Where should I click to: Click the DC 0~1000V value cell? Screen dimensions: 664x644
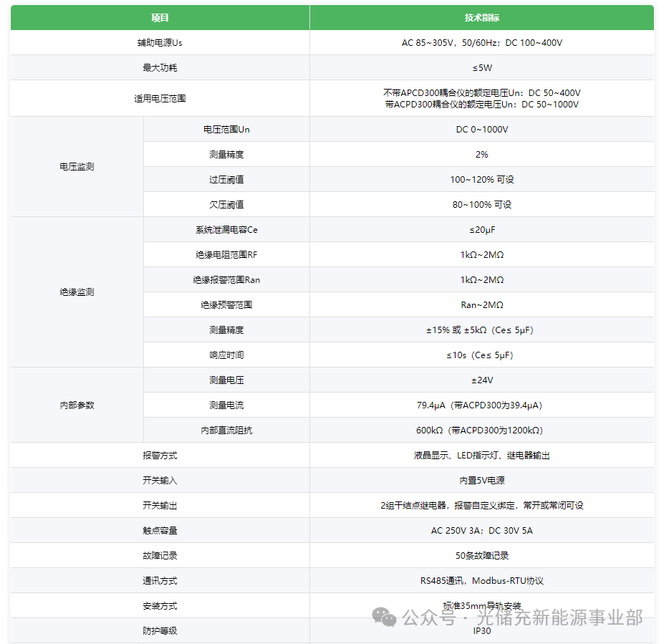point(482,129)
